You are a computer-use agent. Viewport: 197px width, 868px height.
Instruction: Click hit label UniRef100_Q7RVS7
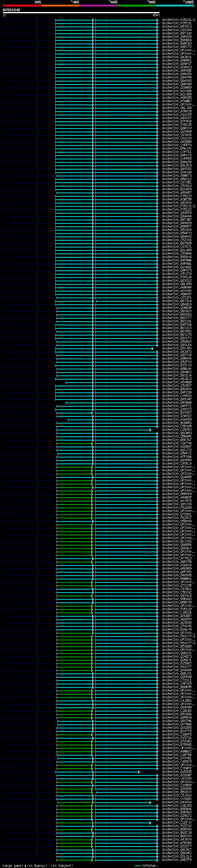(x=177, y=416)
